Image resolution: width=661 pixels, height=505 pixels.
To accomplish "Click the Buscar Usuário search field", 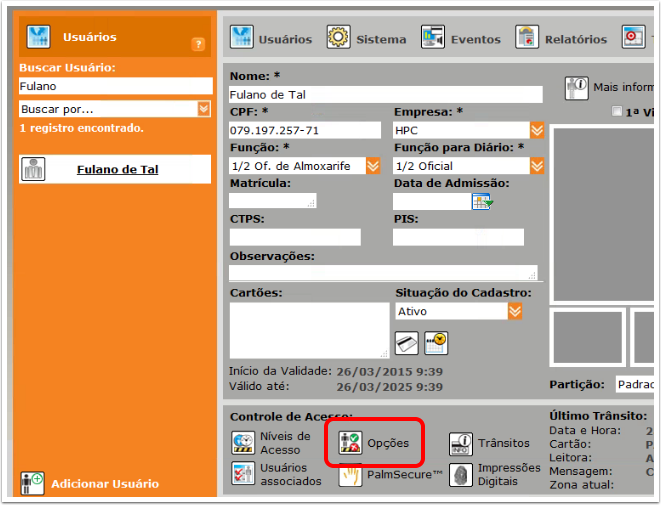I will point(116,86).
